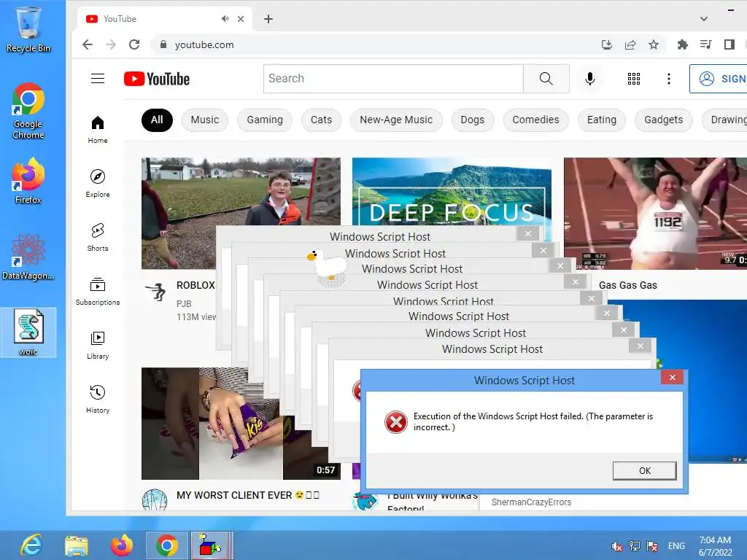This screenshot has width=747, height=560.
Task: Select the All filter chip
Action: point(157,120)
